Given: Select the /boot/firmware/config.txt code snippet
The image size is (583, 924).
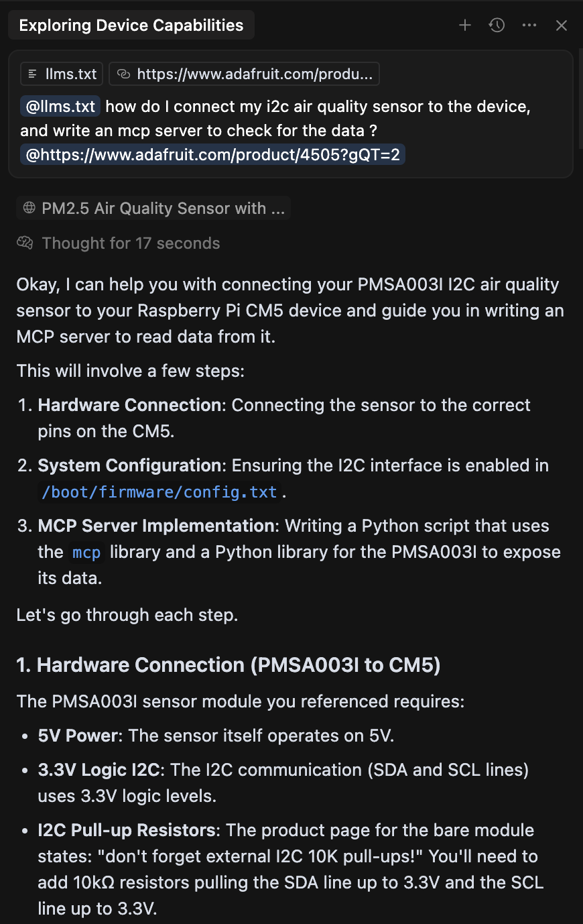Looking at the screenshot, I should [159, 492].
